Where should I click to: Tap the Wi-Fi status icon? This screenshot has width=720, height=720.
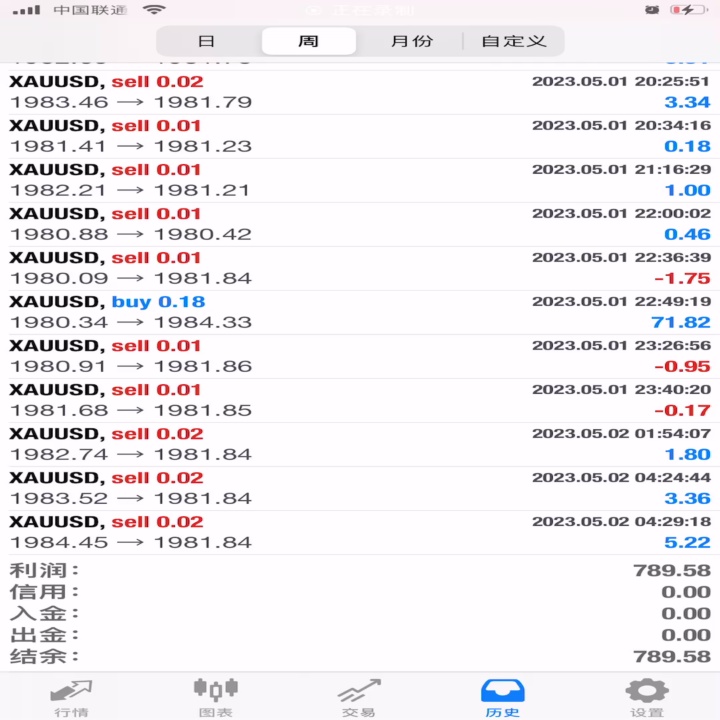154,9
